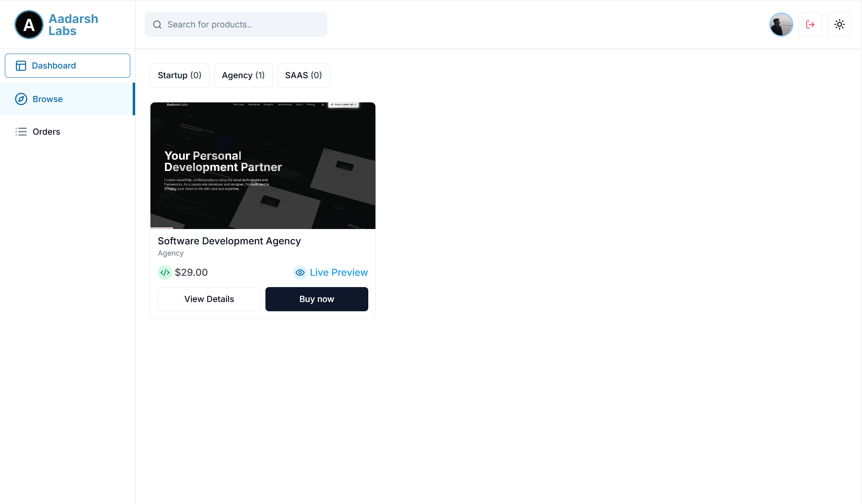Open the search bar dropdown suggestions

click(x=236, y=25)
